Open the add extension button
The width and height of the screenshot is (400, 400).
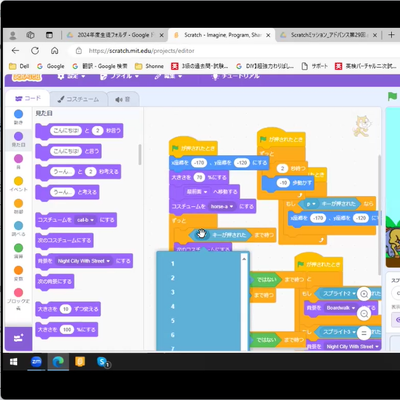click(18, 339)
